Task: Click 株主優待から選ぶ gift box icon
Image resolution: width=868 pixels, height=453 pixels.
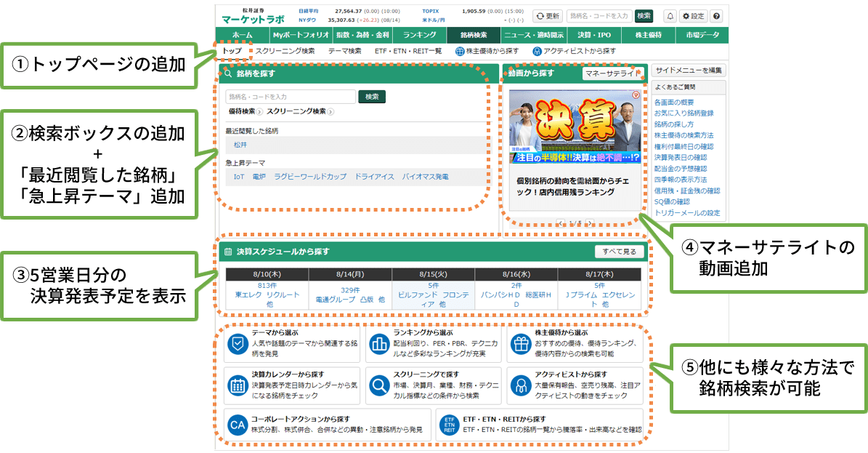Action: 521,345
